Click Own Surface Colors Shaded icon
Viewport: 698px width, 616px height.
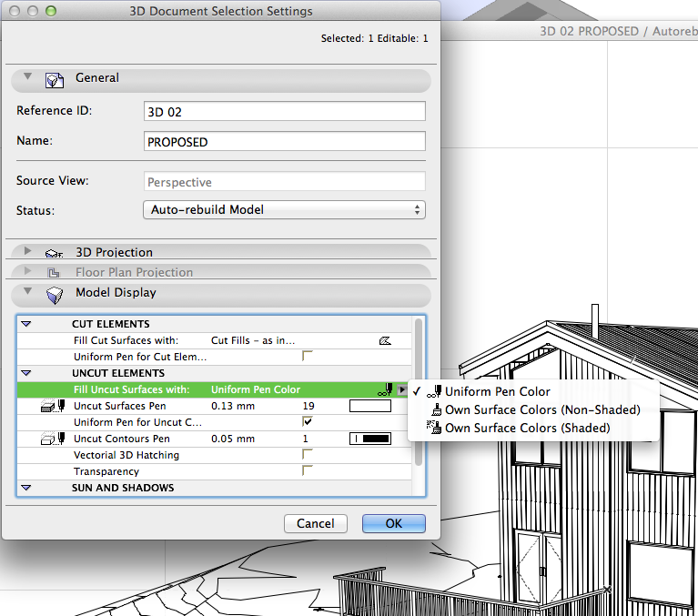coord(434,428)
